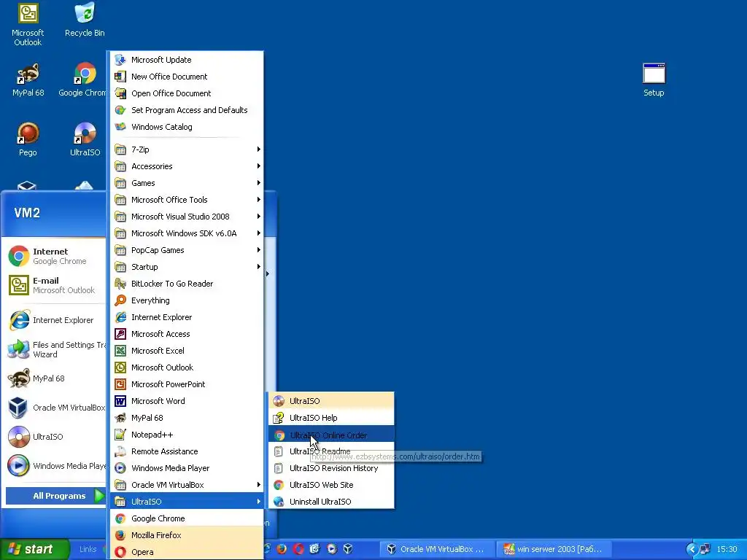Expand Microsoft Windows SDK v6.0A submenu
Screen dimensions: 747x560
[x=187, y=233]
